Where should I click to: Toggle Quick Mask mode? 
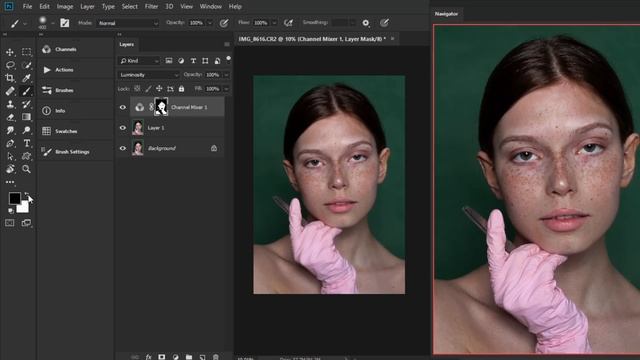pyautogui.click(x=10, y=223)
